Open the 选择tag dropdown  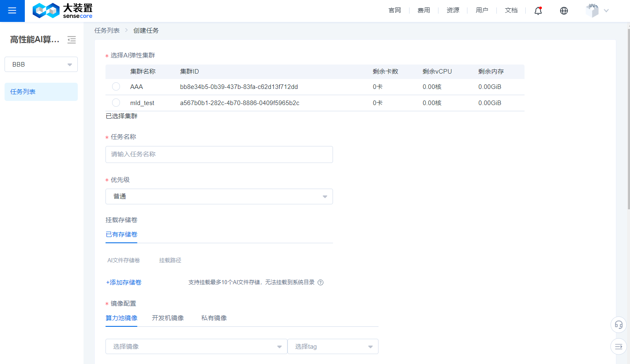click(333, 347)
